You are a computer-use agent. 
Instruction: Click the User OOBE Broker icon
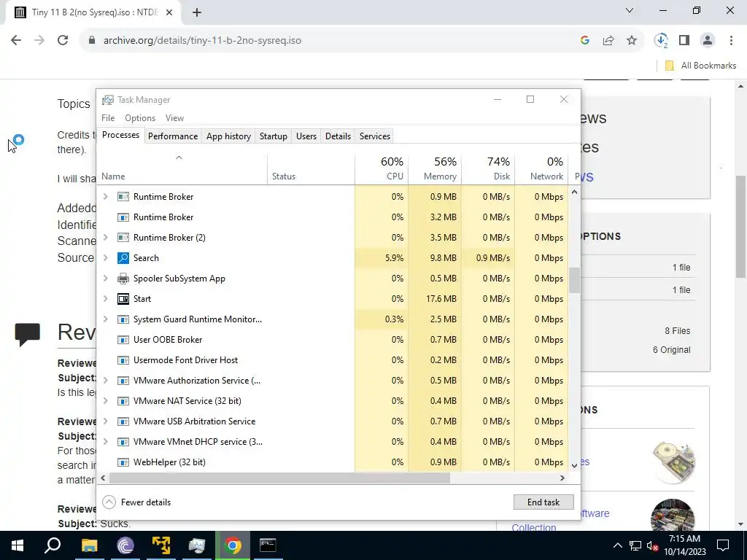pyautogui.click(x=123, y=340)
